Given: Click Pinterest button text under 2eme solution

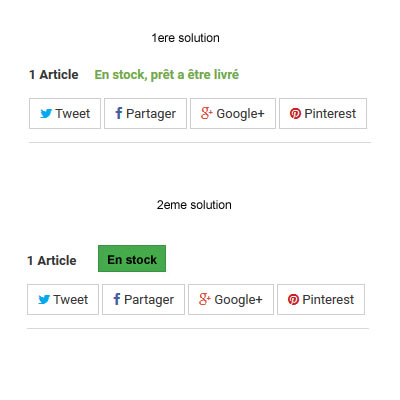Looking at the screenshot, I should pyautogui.click(x=328, y=300).
